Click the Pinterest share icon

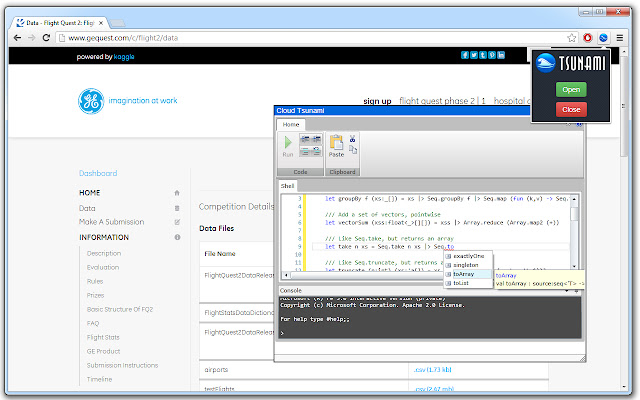[492, 55]
